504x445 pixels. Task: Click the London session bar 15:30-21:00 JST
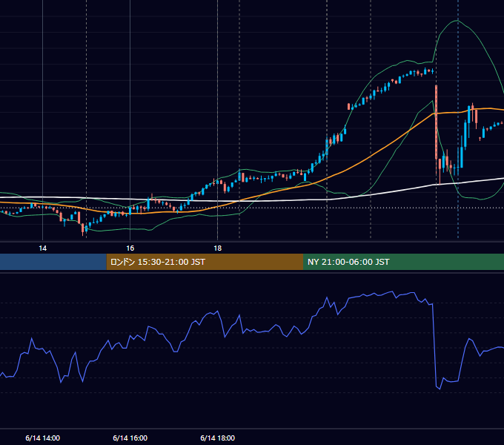pyautogui.click(x=205, y=262)
